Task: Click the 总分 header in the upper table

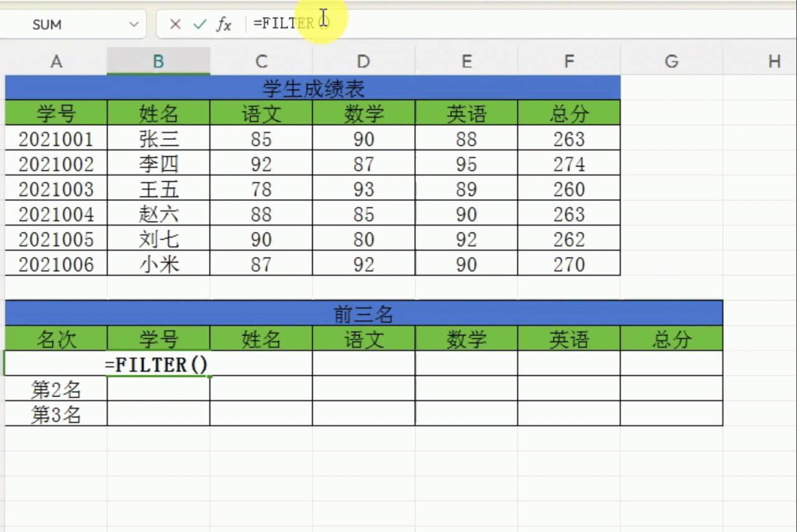Action: 569,113
